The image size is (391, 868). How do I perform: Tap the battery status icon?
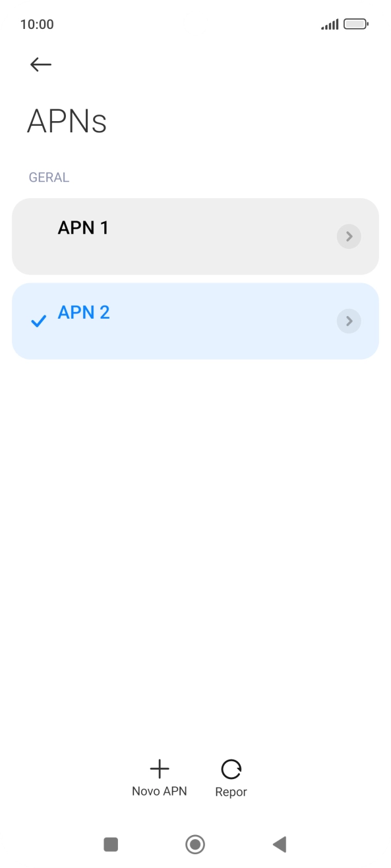[x=356, y=24]
